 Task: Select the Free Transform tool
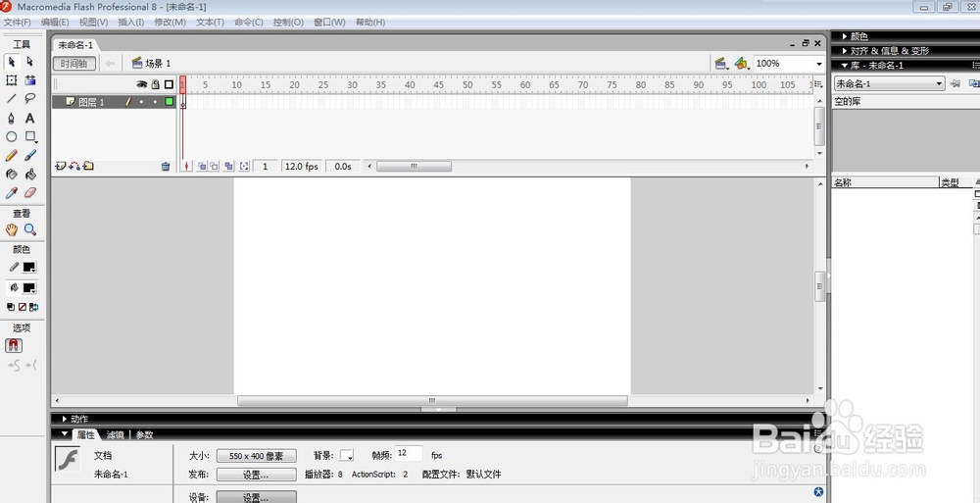coord(11,80)
